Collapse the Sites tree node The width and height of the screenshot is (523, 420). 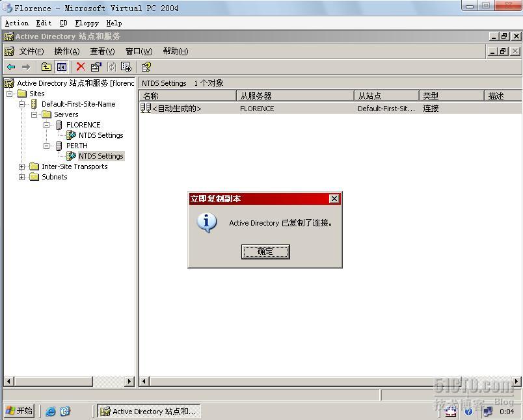(x=9, y=94)
